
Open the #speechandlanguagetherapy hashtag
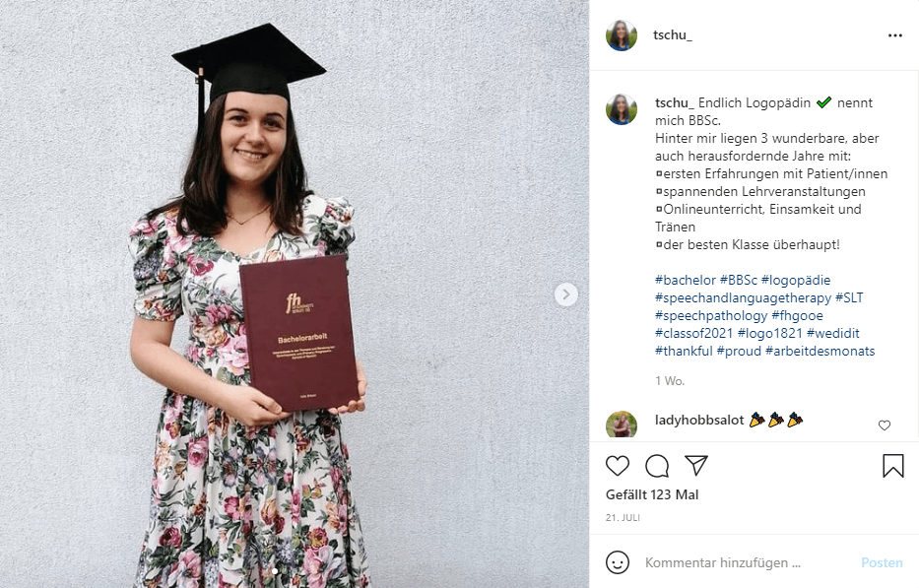pos(743,298)
